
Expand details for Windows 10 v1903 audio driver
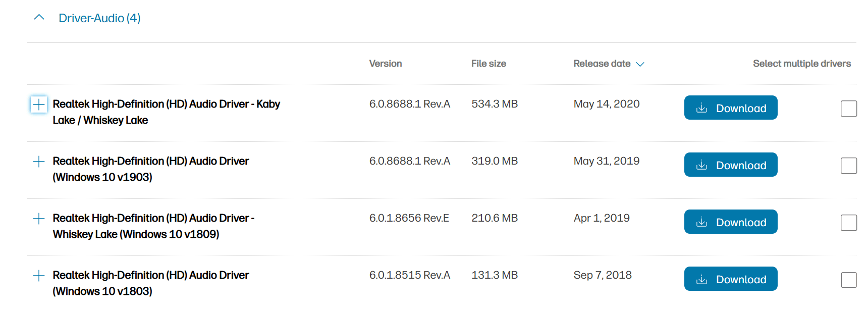[x=39, y=162]
